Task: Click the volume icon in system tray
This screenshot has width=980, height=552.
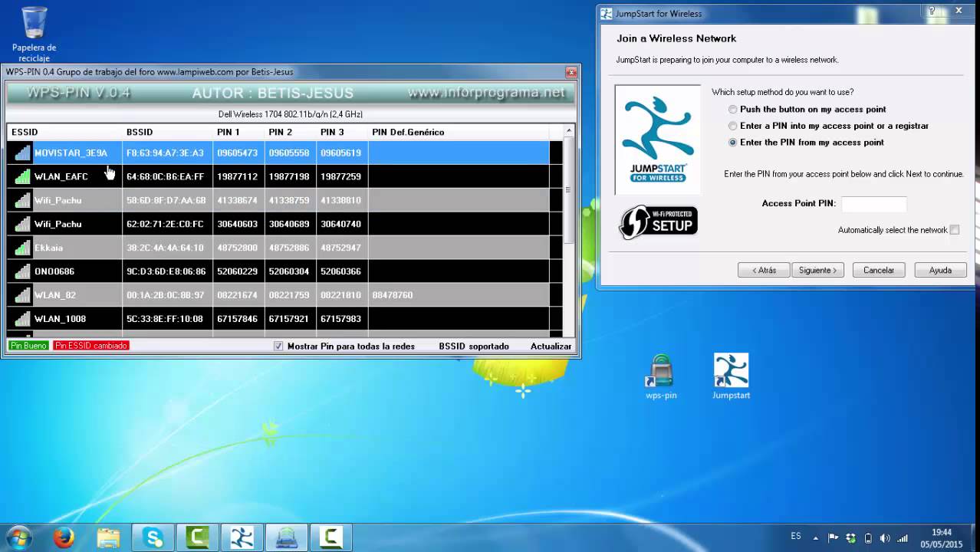Action: click(885, 538)
